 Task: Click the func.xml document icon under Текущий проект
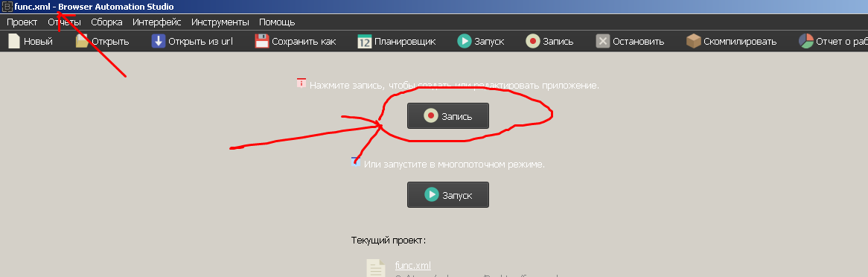(376, 268)
